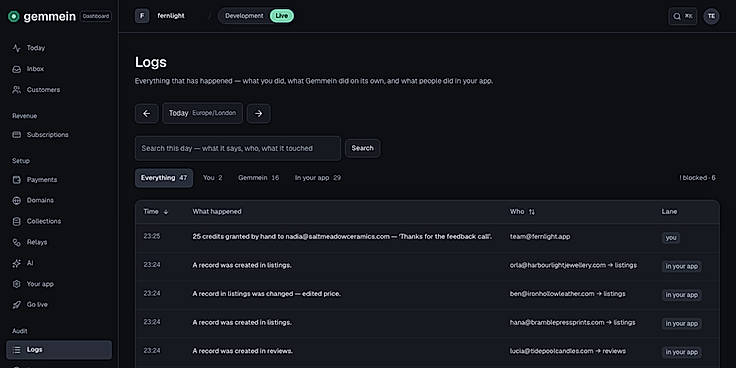Switch environment to Live
736x368 pixels.
pos(282,16)
